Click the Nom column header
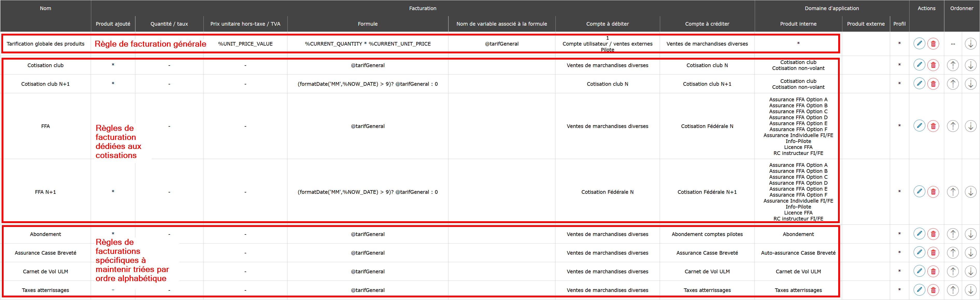 tap(45, 8)
